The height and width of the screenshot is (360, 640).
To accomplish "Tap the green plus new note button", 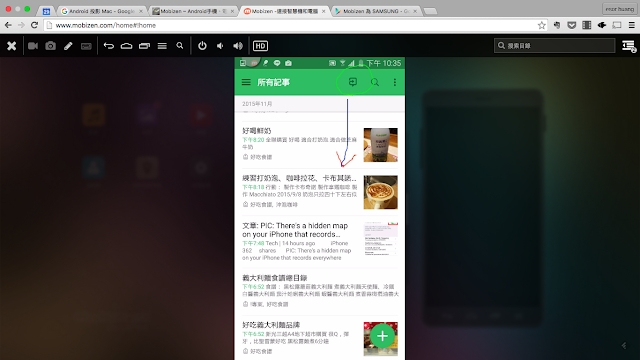I will point(382,336).
